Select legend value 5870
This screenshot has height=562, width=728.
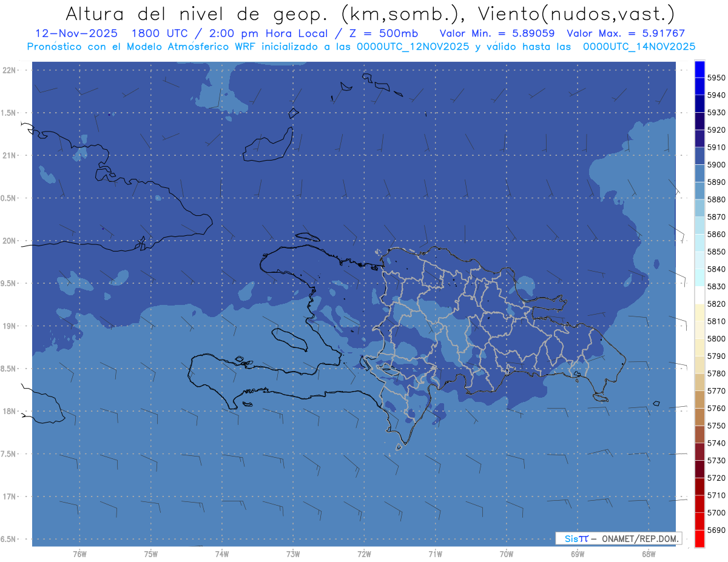[x=716, y=217]
